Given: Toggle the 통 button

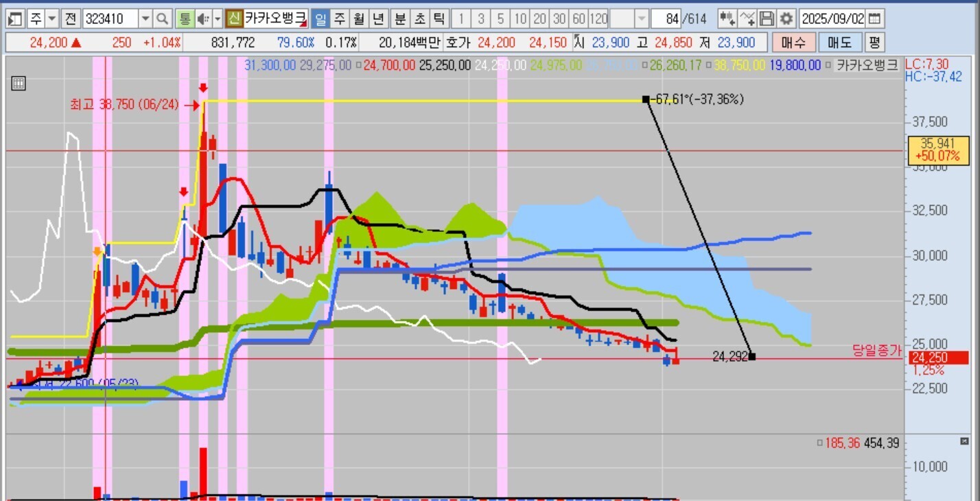Looking at the screenshot, I should [184, 19].
